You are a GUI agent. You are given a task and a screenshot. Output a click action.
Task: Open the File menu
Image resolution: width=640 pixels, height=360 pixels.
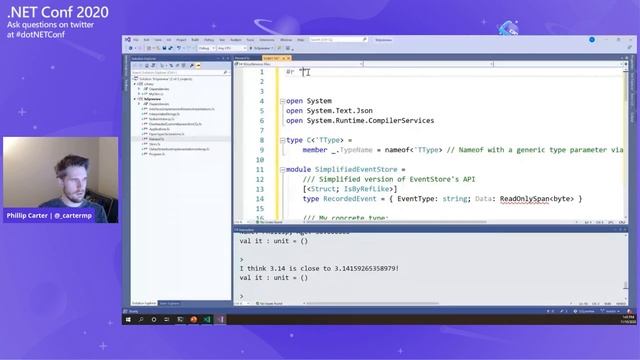(136, 40)
